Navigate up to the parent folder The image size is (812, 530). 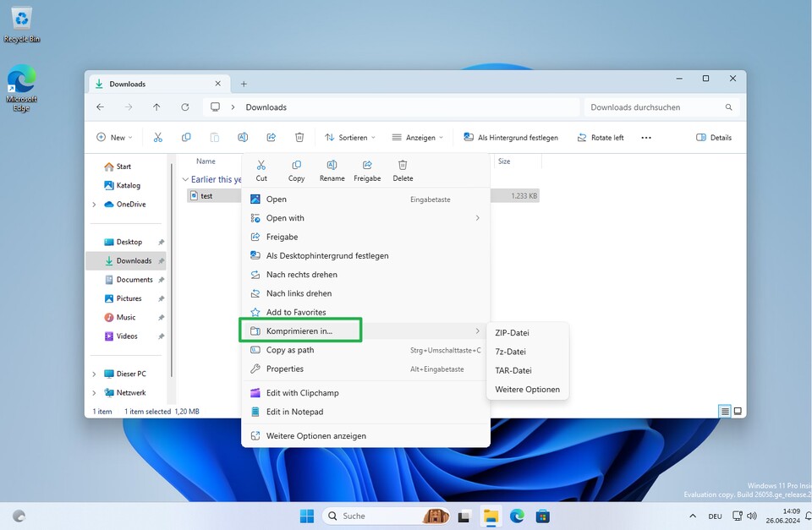pos(156,107)
